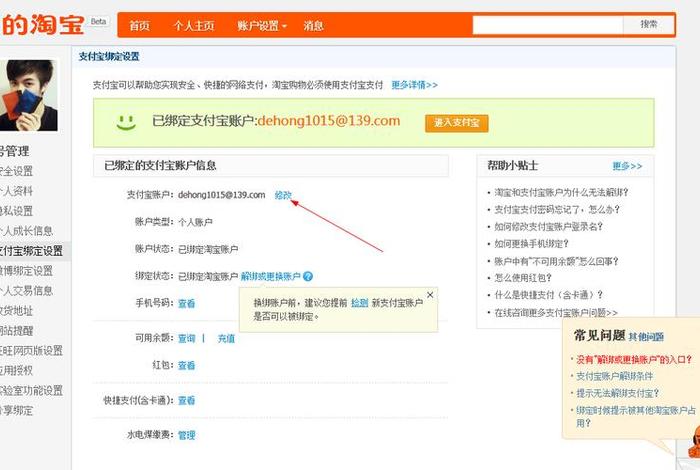Open the 更多详情>> link
The image size is (700, 470).
tap(414, 85)
